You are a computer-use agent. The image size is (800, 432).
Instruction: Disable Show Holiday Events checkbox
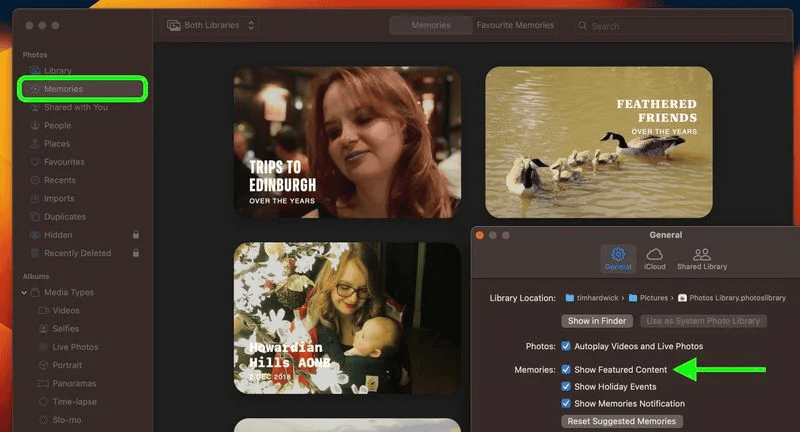click(567, 387)
